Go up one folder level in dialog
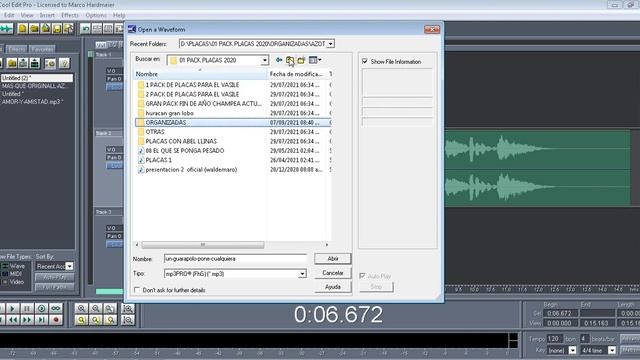Viewport: 640px width, 360px height. (290, 60)
